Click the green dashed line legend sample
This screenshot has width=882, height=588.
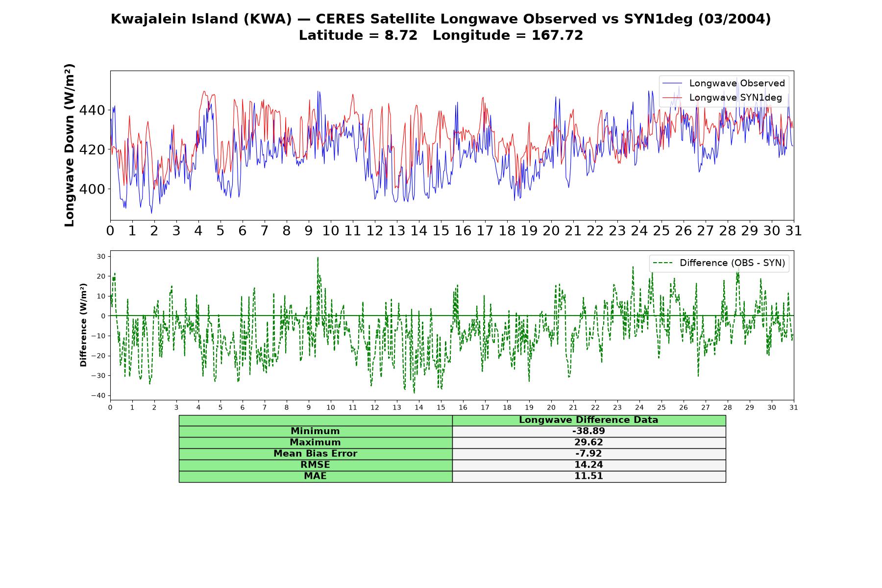point(663,263)
